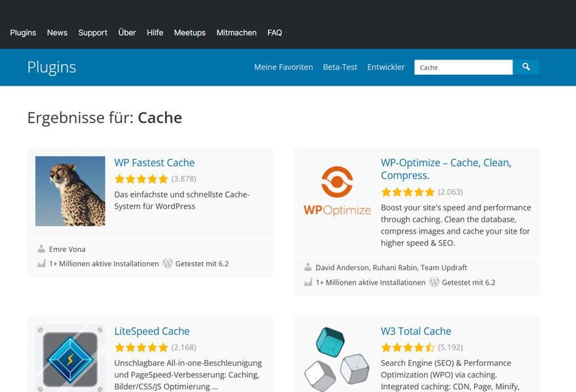
Task: Open the News menu item
Action: (x=57, y=33)
